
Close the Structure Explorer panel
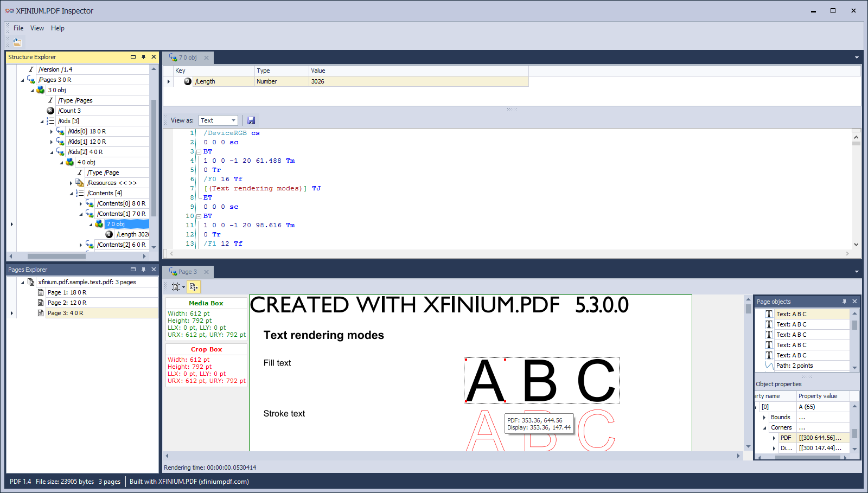point(154,57)
